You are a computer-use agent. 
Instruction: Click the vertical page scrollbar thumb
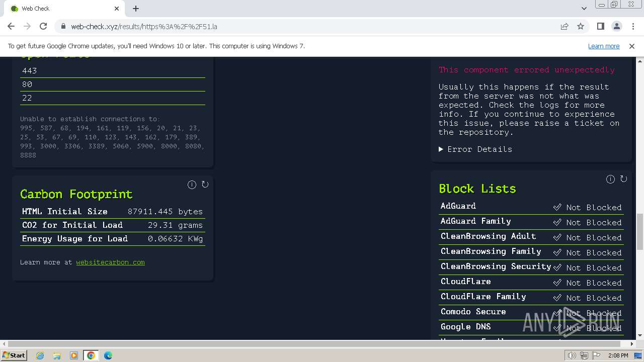click(639, 231)
